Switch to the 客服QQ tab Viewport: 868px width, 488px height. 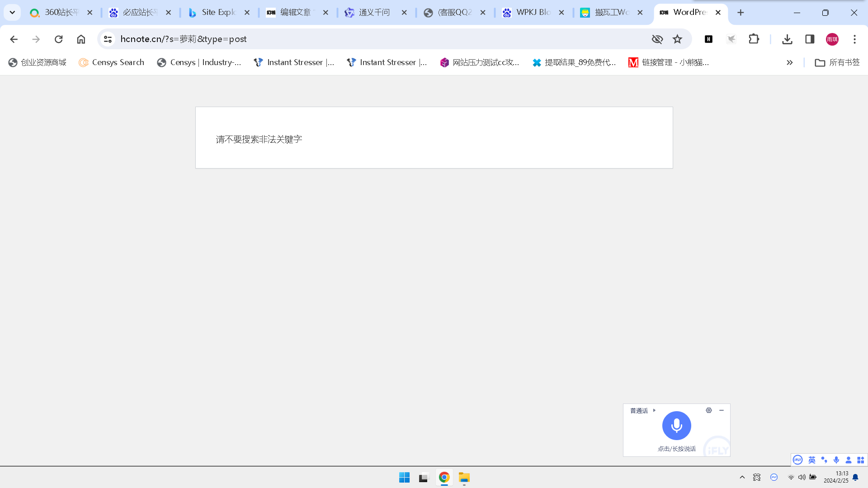[454, 13]
